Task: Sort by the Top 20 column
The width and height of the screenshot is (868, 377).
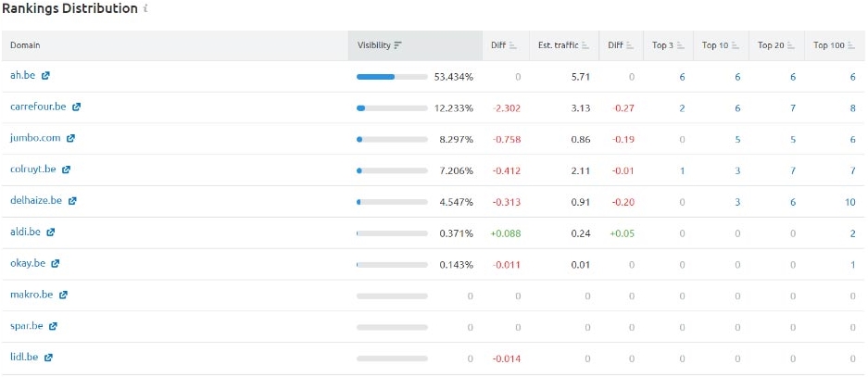Action: (776, 45)
